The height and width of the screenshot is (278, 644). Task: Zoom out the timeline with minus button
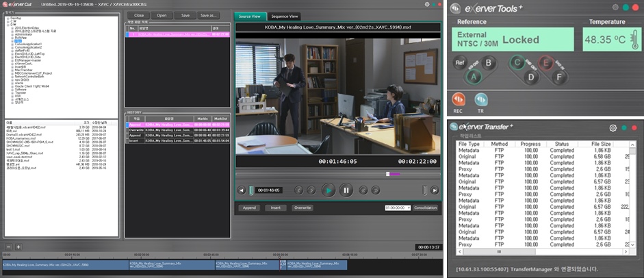pos(9,247)
